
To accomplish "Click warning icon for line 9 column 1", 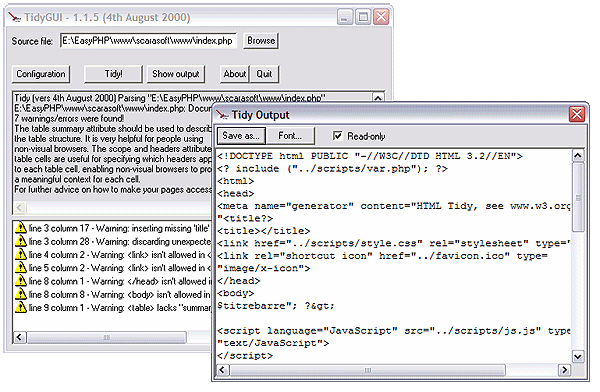I will click(x=20, y=307).
